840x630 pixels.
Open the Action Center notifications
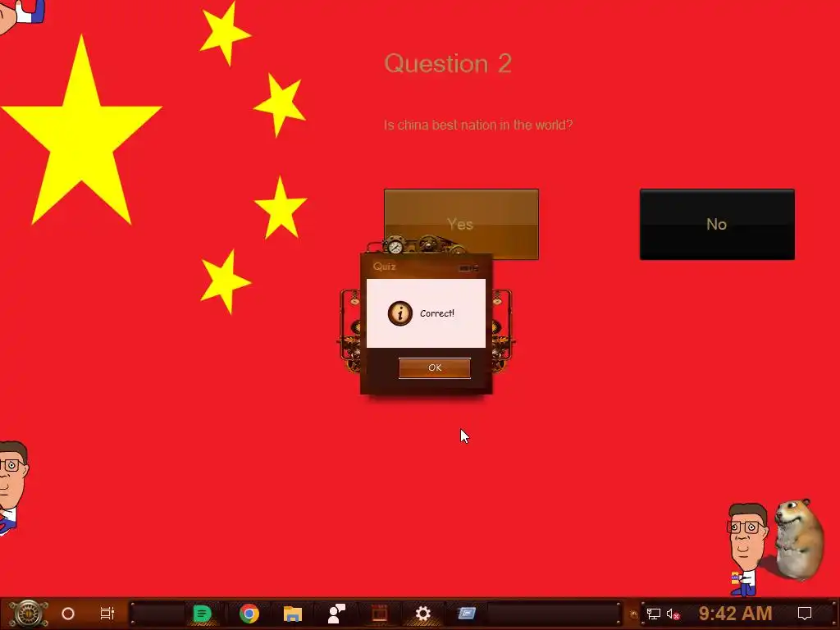tap(804, 614)
